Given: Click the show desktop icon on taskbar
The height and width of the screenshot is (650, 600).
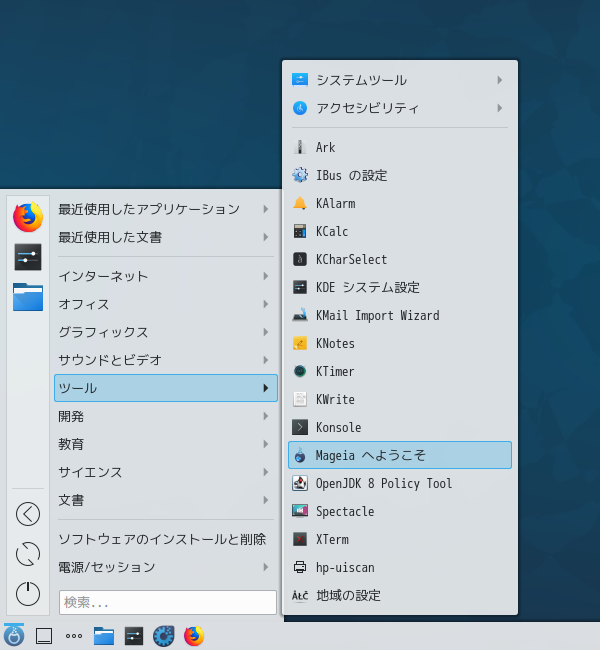Looking at the screenshot, I should [x=44, y=636].
